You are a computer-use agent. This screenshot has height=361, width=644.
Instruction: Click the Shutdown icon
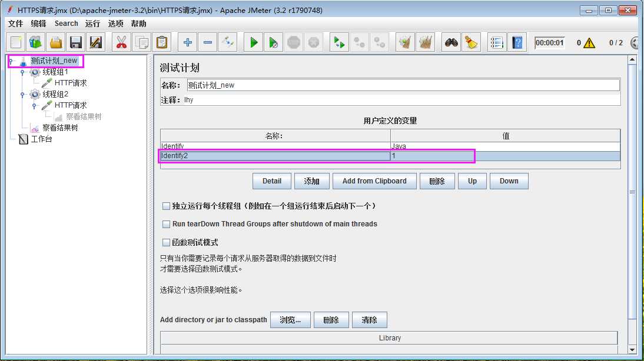pyautogui.click(x=313, y=42)
